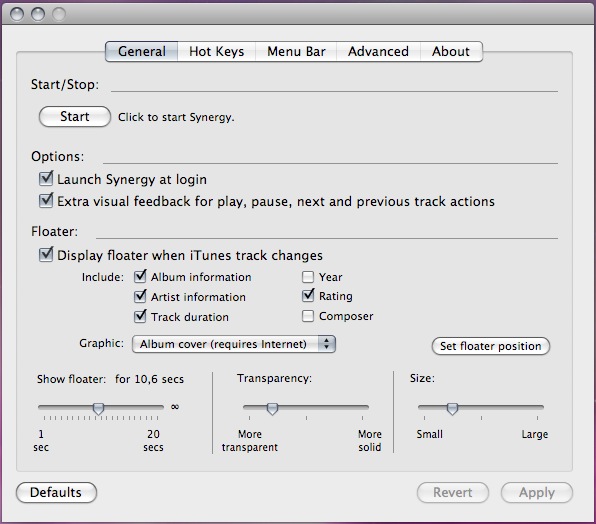Click the '20 secs' slider label
The image size is (596, 524).
point(153,440)
